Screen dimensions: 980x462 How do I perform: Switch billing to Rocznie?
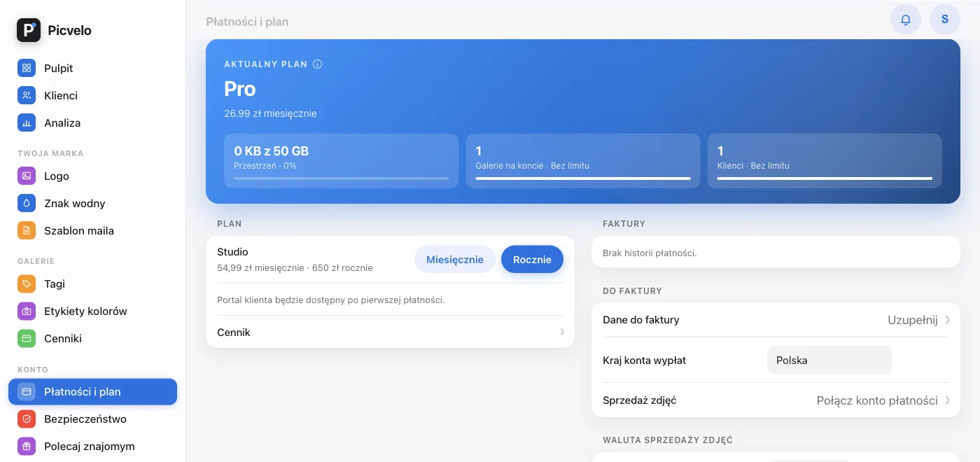coord(532,260)
